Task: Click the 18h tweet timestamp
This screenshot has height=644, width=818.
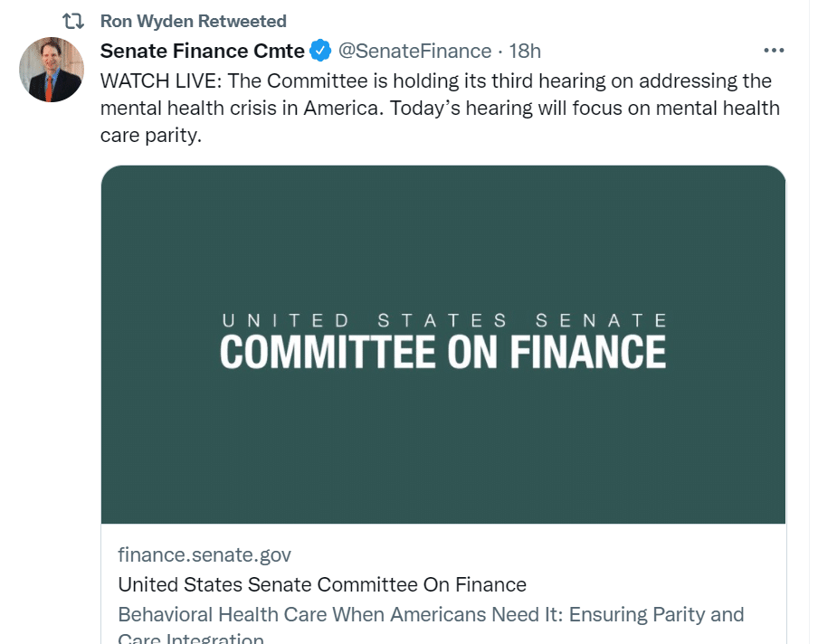Action: tap(525, 51)
